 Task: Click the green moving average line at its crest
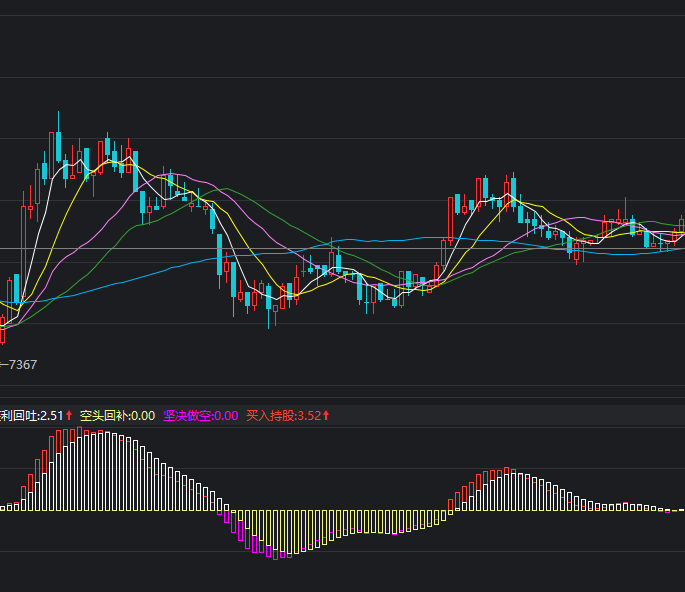point(228,188)
